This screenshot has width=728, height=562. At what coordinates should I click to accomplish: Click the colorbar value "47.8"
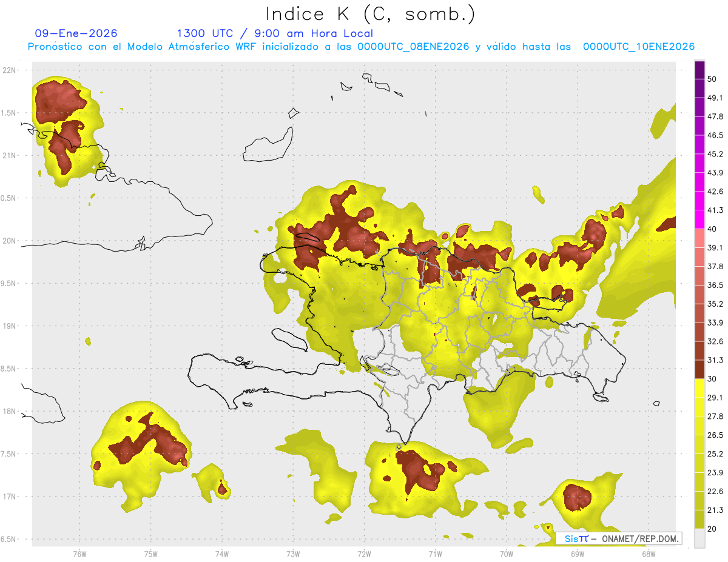tap(715, 116)
